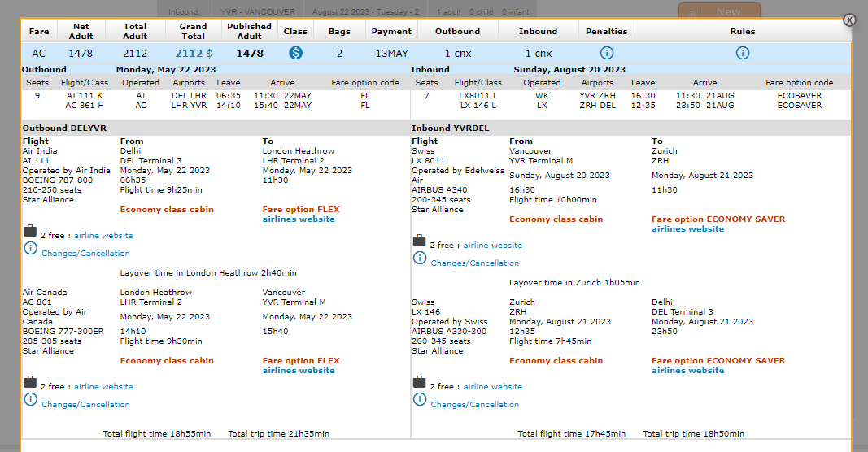Click the Rules info icon

coord(743,53)
